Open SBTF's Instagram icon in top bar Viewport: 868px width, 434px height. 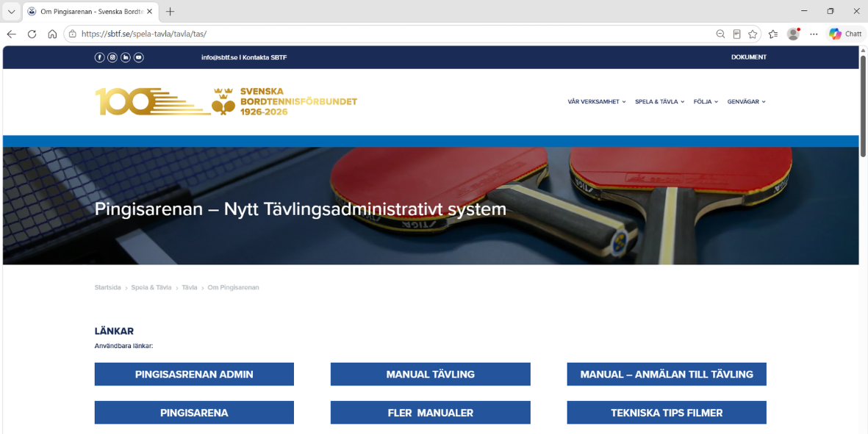point(112,57)
